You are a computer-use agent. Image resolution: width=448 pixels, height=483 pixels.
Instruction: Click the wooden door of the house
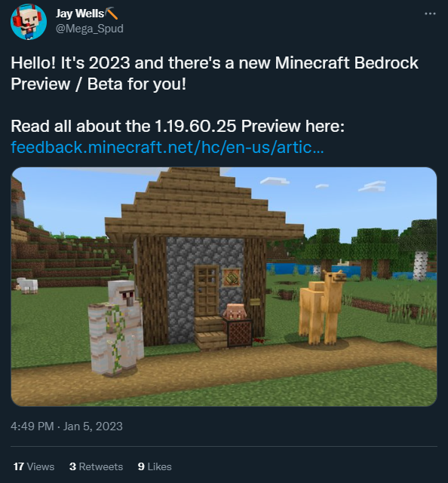207,291
